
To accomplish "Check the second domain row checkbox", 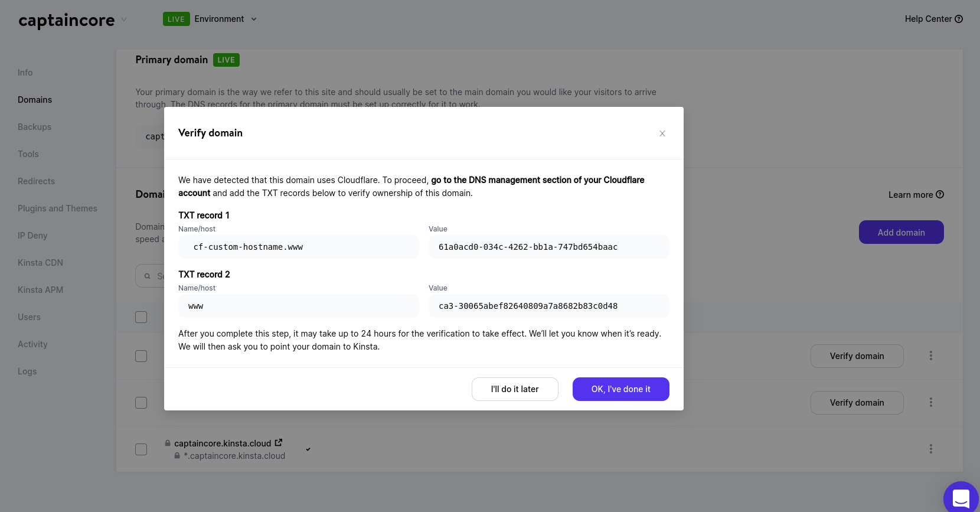I will click(141, 403).
